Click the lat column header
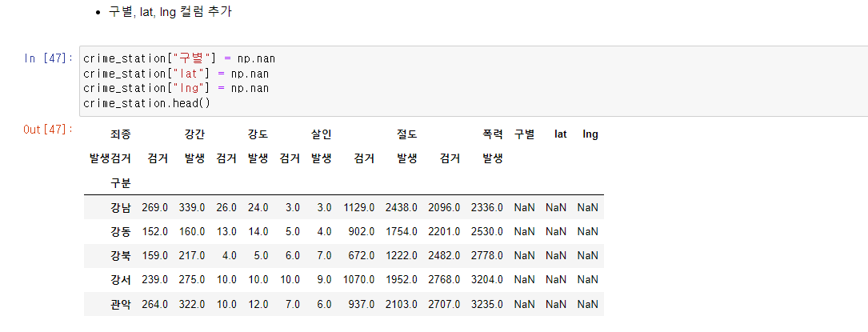This screenshot has height=332, width=868. click(x=561, y=134)
